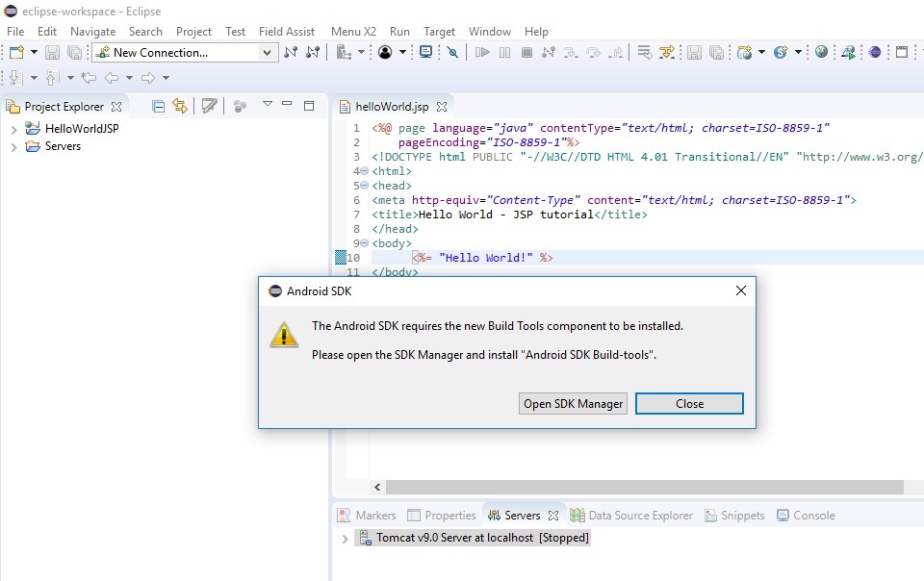Click the blue monitor icon in toolbar
The height and width of the screenshot is (581, 924).
click(x=425, y=52)
